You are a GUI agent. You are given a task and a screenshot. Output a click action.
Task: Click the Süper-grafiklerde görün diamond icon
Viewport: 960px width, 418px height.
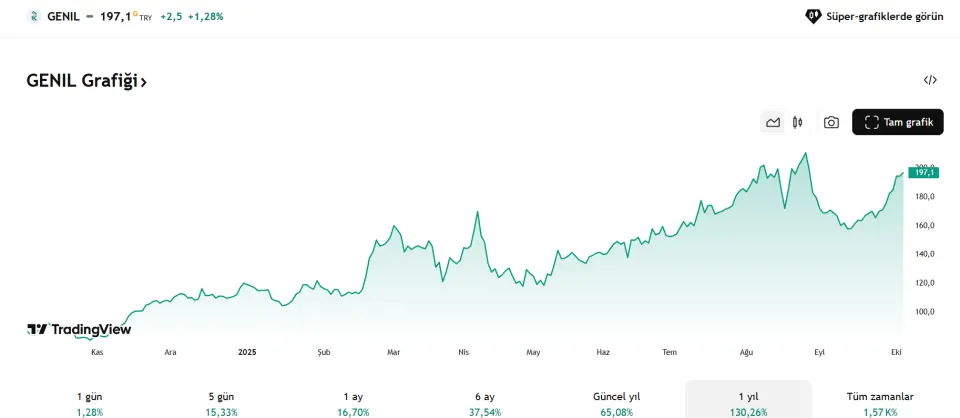813,16
